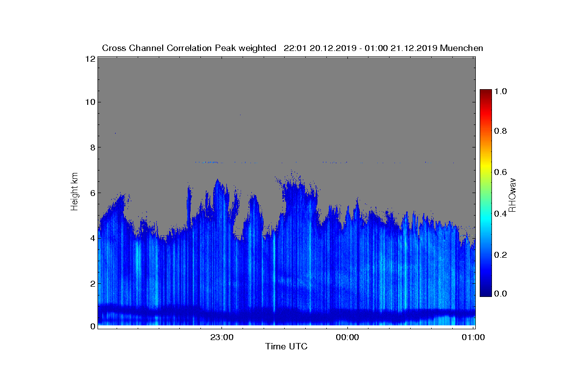Click the 'Muenchen' location text in title
Screen dimensions: 588x392
point(462,48)
